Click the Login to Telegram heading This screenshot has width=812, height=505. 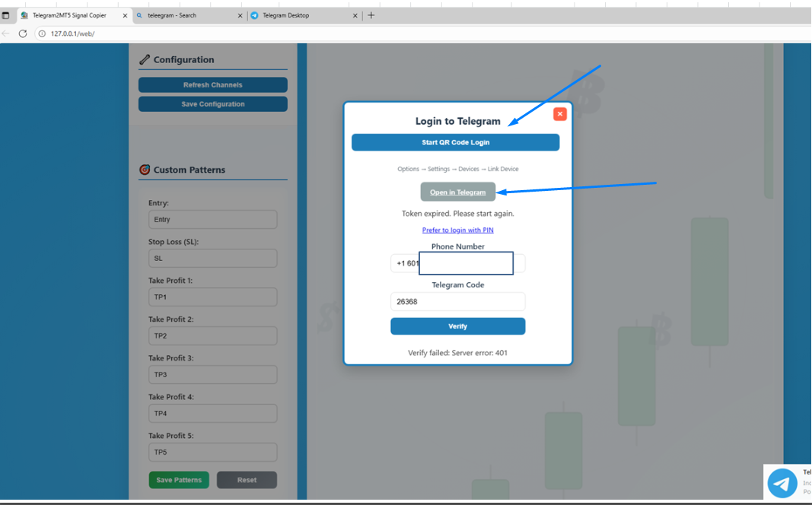coord(458,121)
